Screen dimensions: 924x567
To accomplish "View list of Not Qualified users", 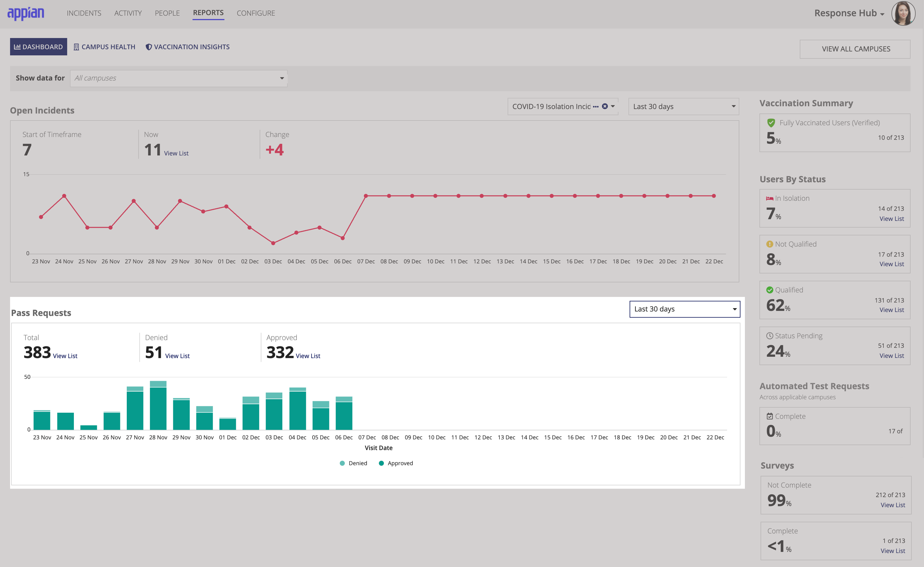I will pos(892,264).
